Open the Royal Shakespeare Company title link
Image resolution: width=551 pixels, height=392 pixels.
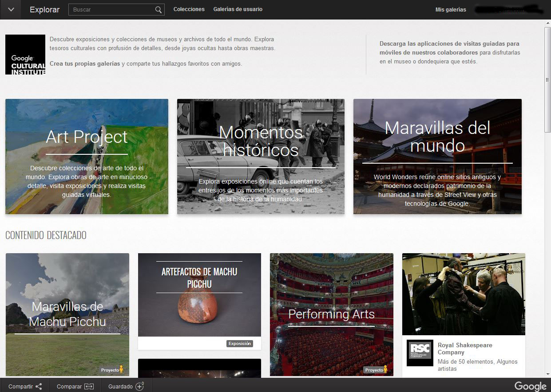click(x=465, y=349)
